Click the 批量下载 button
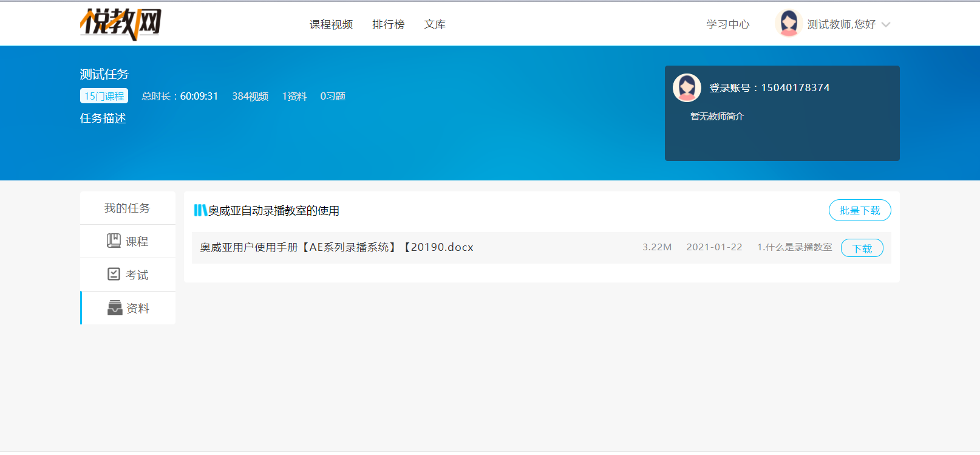980x455 pixels. coord(860,210)
